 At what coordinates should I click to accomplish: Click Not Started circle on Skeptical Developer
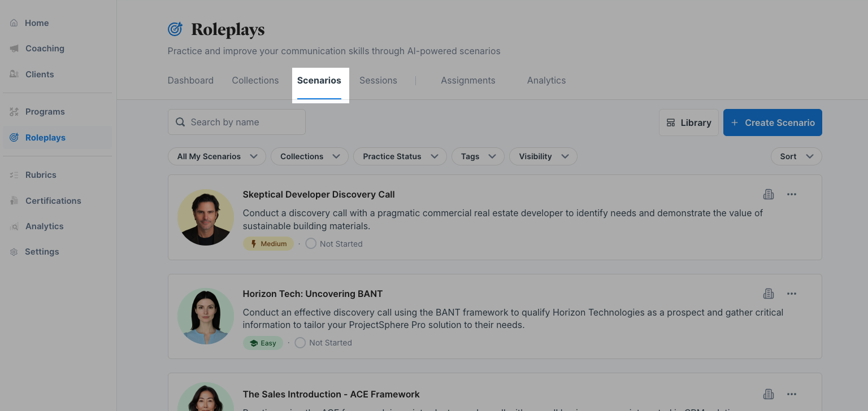coord(311,244)
